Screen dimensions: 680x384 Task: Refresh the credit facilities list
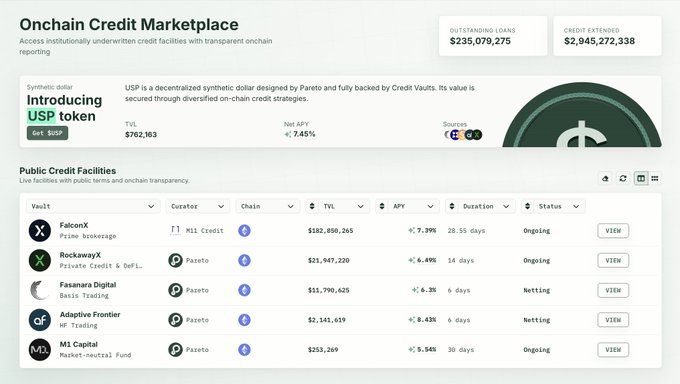(623, 178)
